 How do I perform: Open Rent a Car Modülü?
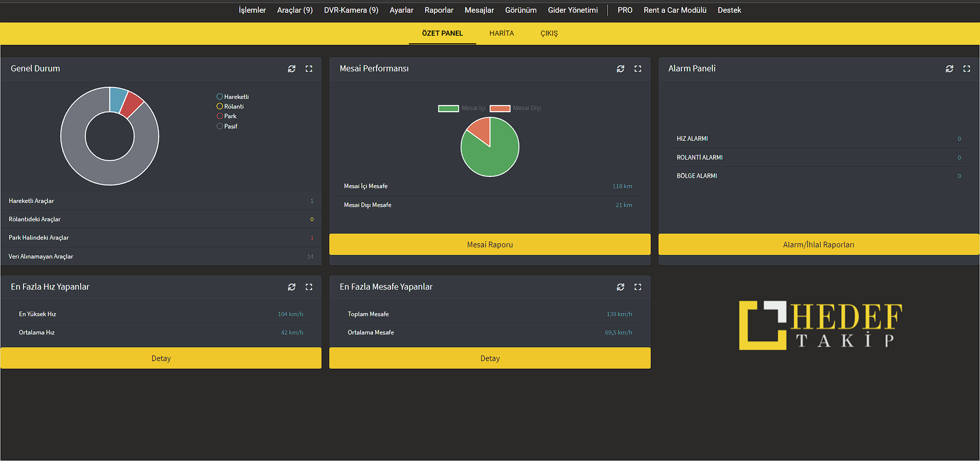pos(675,10)
